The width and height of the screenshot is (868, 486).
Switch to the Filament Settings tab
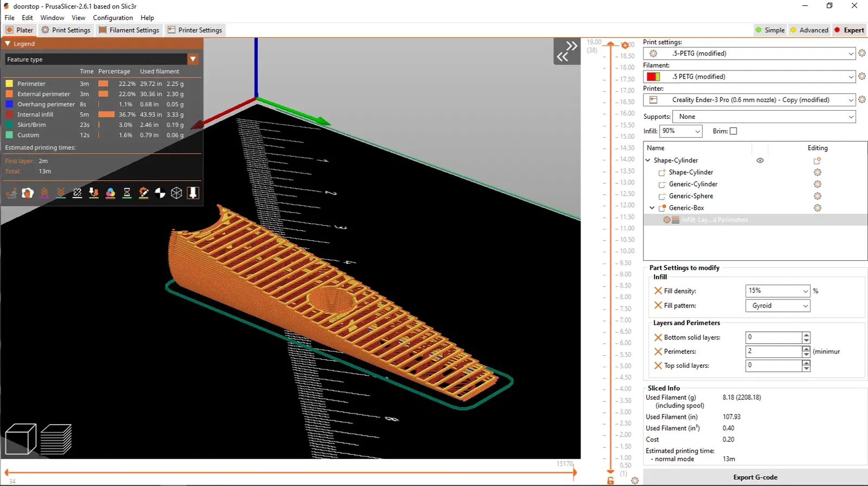[x=129, y=30]
